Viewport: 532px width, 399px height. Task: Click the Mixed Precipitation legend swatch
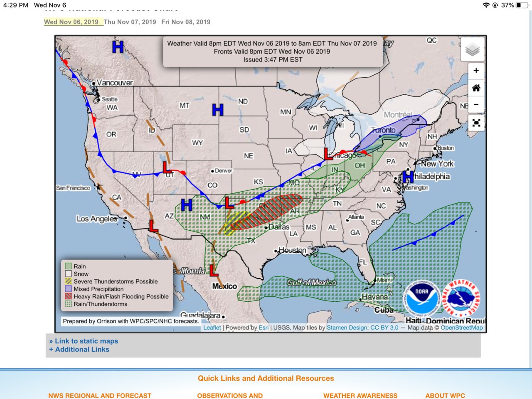coord(69,289)
